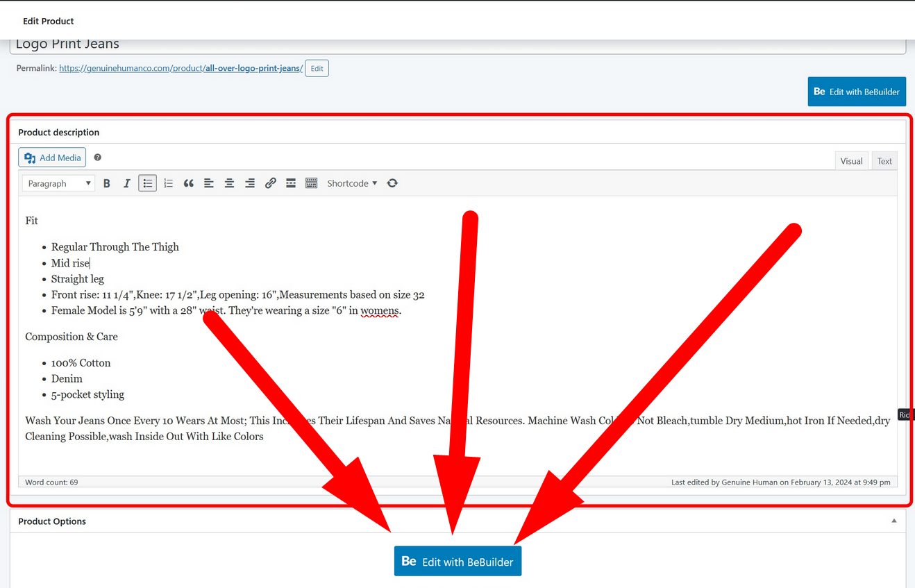Insert Read More tag

point(291,183)
